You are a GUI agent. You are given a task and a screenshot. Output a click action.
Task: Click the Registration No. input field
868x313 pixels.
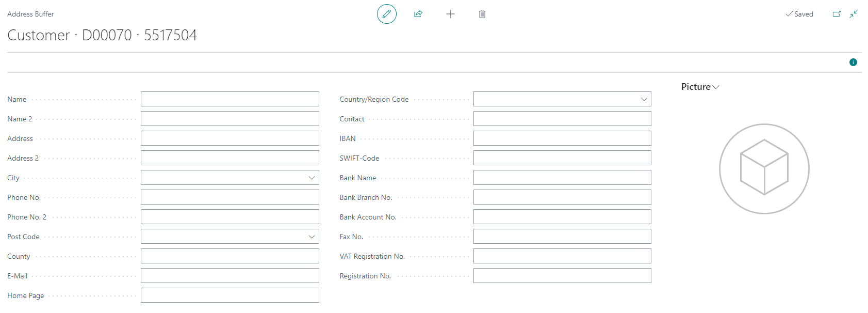(562, 276)
